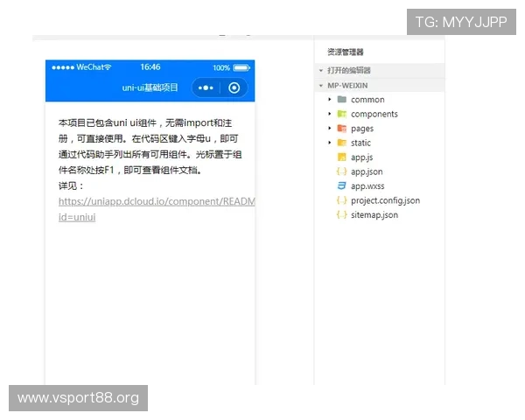Click the 打开的编辑器 section header
The height and width of the screenshot is (420, 525).
[380, 70]
